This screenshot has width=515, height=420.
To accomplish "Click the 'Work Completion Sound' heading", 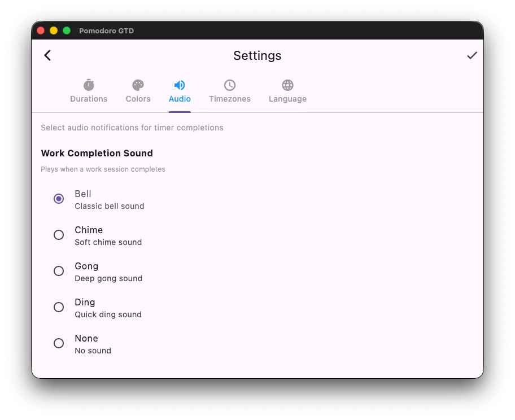I will click(x=97, y=154).
